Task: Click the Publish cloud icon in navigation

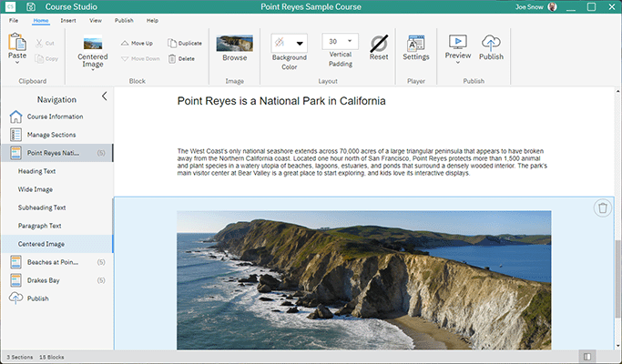Action: (x=15, y=298)
